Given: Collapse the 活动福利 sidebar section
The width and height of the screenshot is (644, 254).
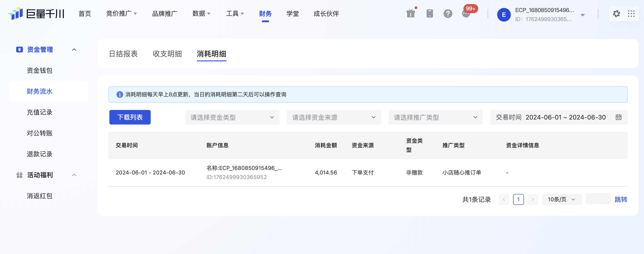Looking at the screenshot, I should [74, 175].
